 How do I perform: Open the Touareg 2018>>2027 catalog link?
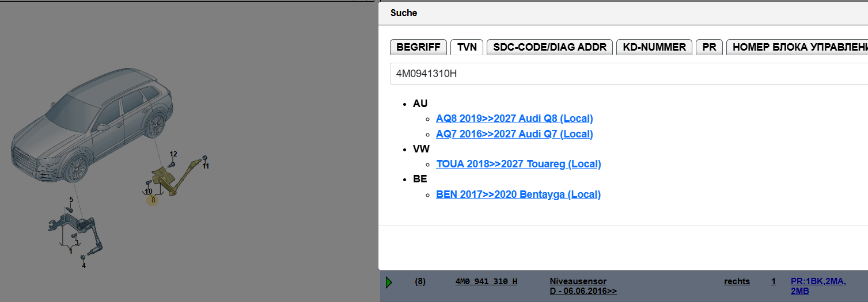tap(518, 164)
